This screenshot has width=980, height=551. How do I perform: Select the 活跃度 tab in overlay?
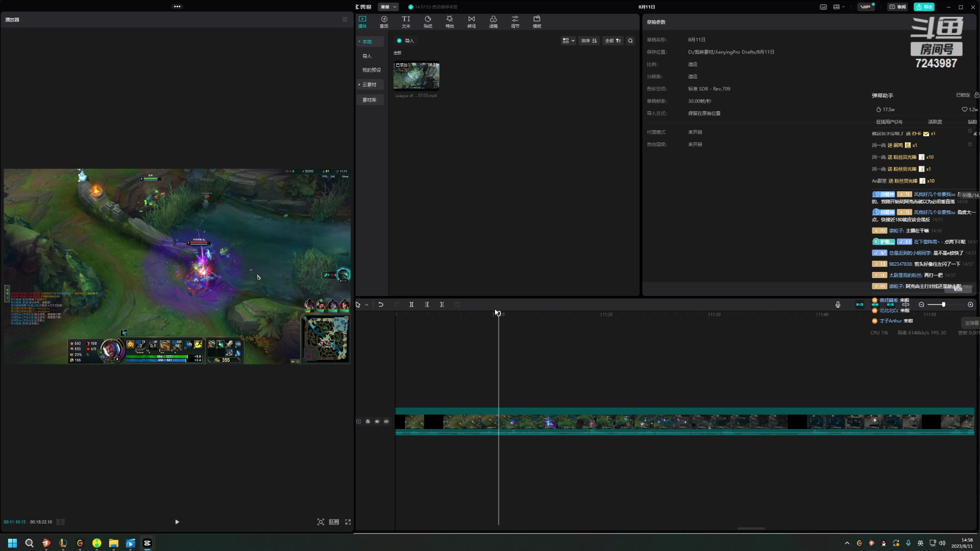pos(935,122)
